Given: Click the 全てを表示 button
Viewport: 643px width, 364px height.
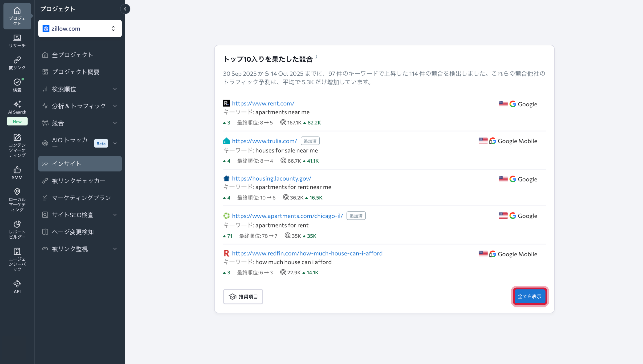Looking at the screenshot, I should pyautogui.click(x=529, y=296).
